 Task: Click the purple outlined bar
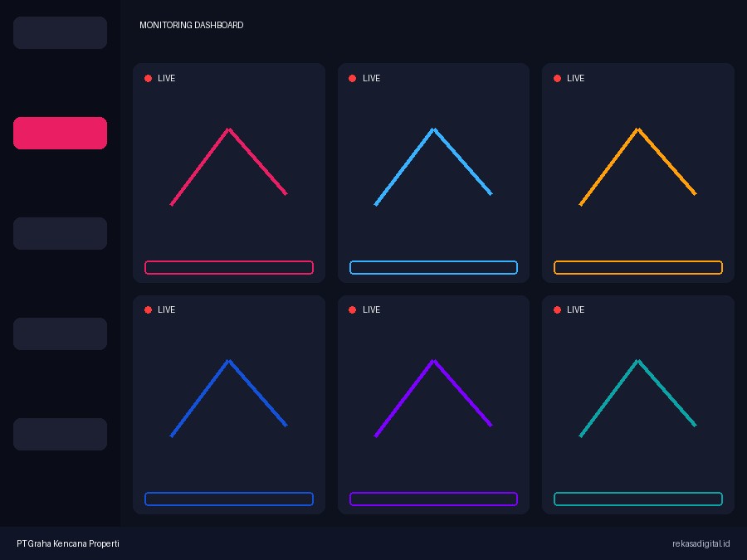(433, 499)
